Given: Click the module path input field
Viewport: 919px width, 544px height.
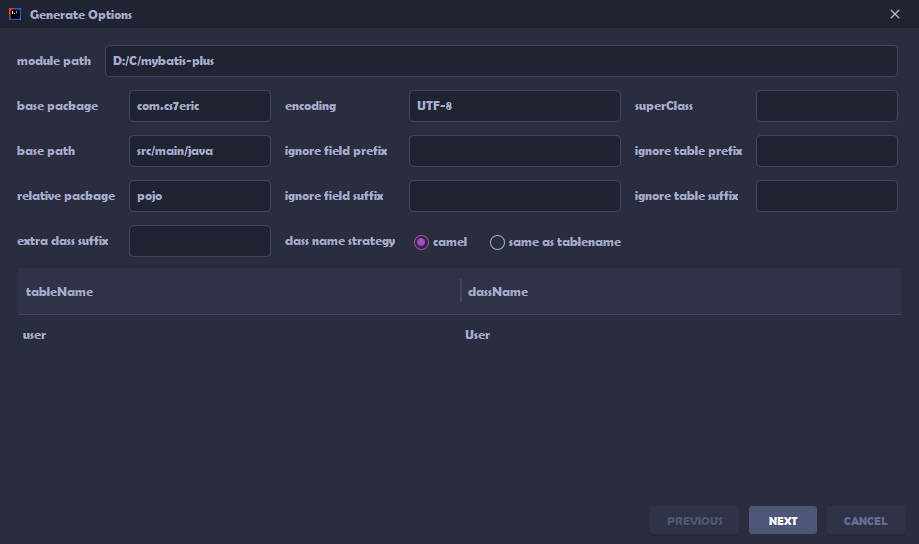Looking at the screenshot, I should pos(501,61).
